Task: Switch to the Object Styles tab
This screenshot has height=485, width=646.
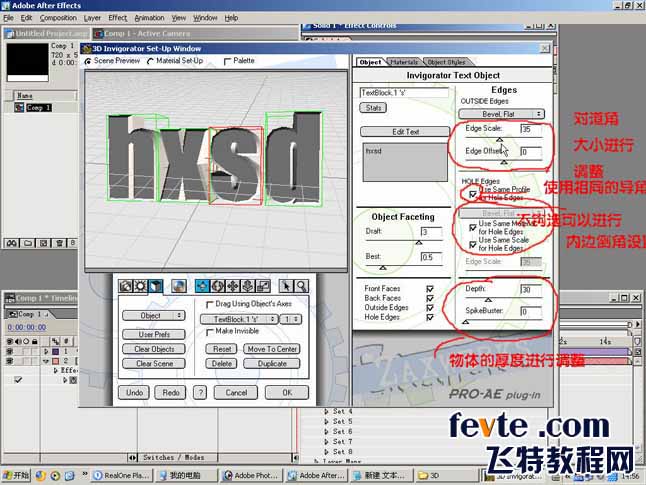Action: [x=447, y=62]
